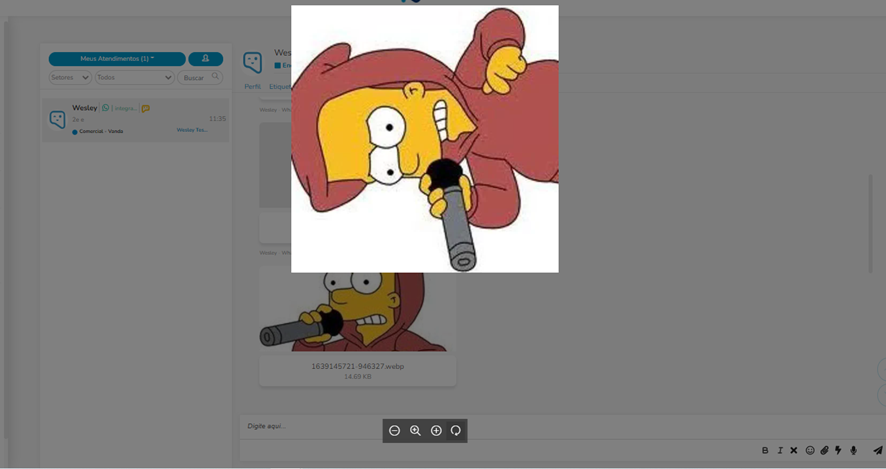Image resolution: width=886 pixels, height=469 pixels.
Task: Open the Todos dropdown filter
Action: [x=134, y=77]
